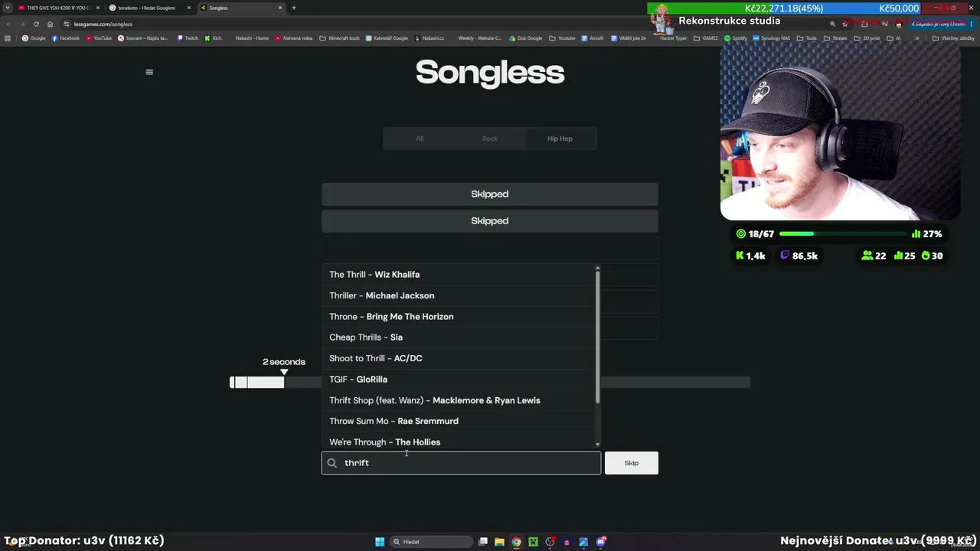Expand the 3D print bookmark folder
Screen dimensions: 980x551
click(867, 38)
